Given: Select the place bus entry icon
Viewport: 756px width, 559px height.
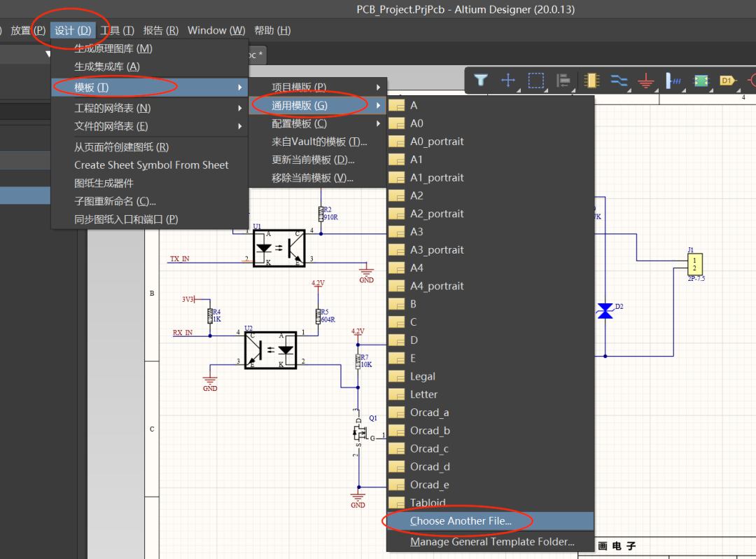Looking at the screenshot, I should click(x=673, y=81).
